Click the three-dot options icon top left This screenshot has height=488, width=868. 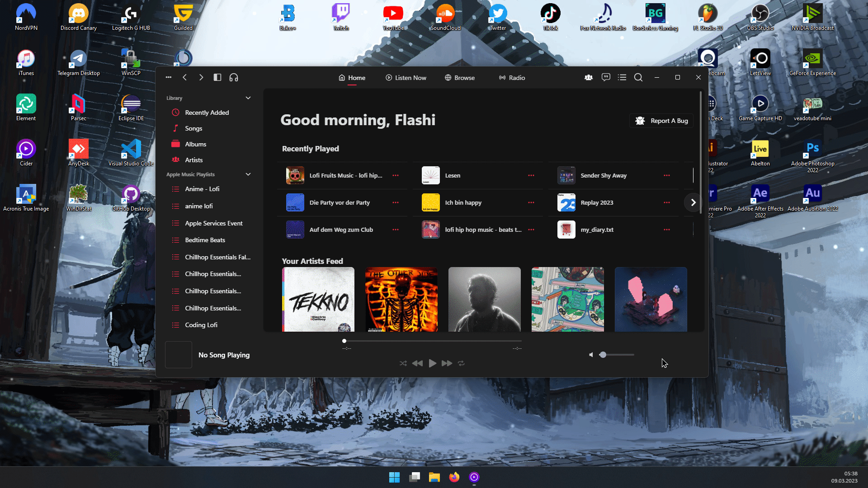pyautogui.click(x=169, y=77)
